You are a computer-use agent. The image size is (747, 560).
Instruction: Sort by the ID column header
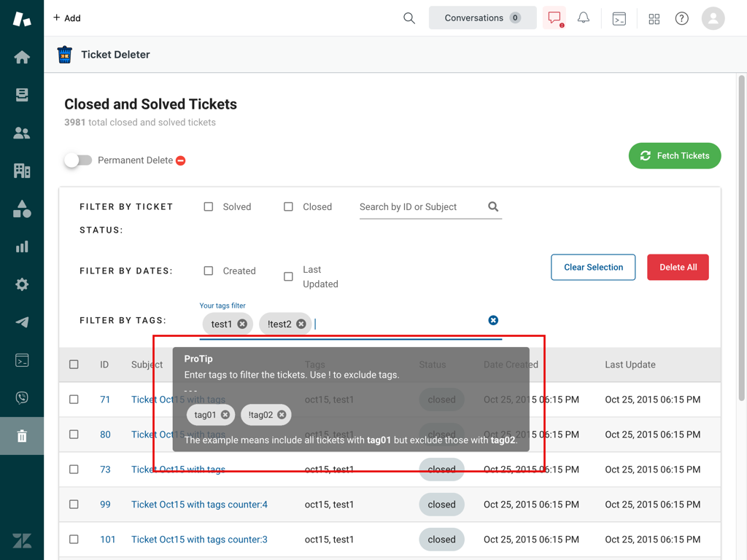tap(104, 365)
